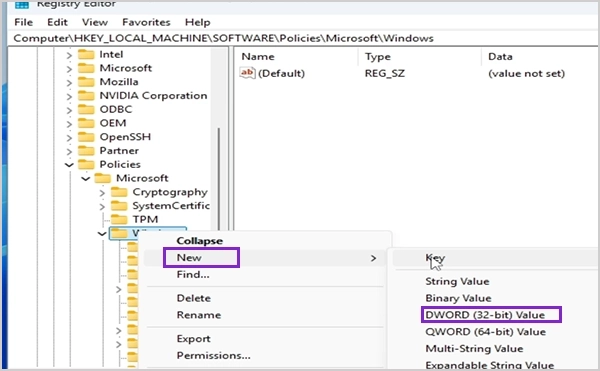Choose Rename in the context menu
The height and width of the screenshot is (371, 600).
(x=199, y=315)
